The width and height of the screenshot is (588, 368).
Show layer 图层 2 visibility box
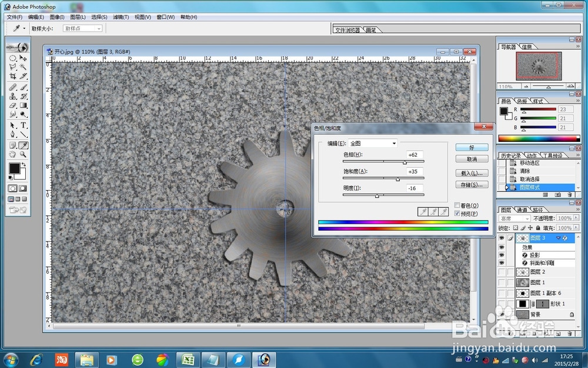[502, 272]
